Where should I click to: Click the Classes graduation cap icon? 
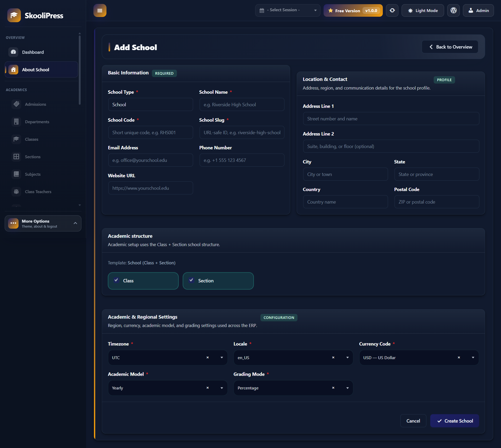point(16,139)
